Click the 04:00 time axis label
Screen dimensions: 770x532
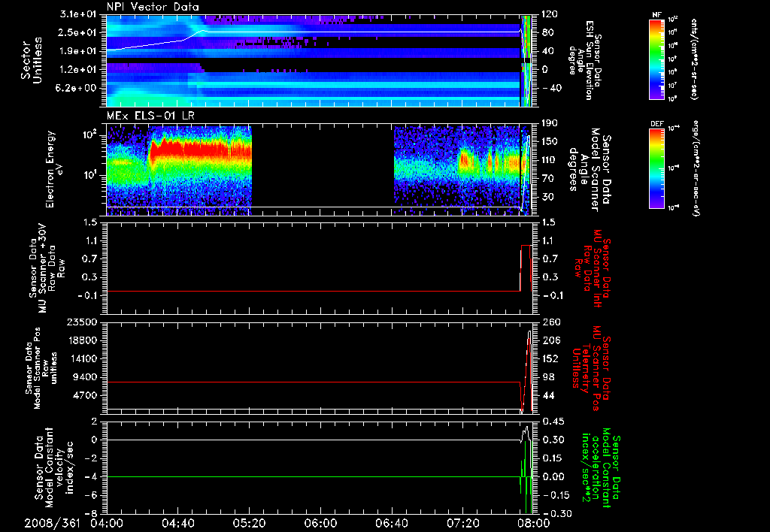(106, 522)
